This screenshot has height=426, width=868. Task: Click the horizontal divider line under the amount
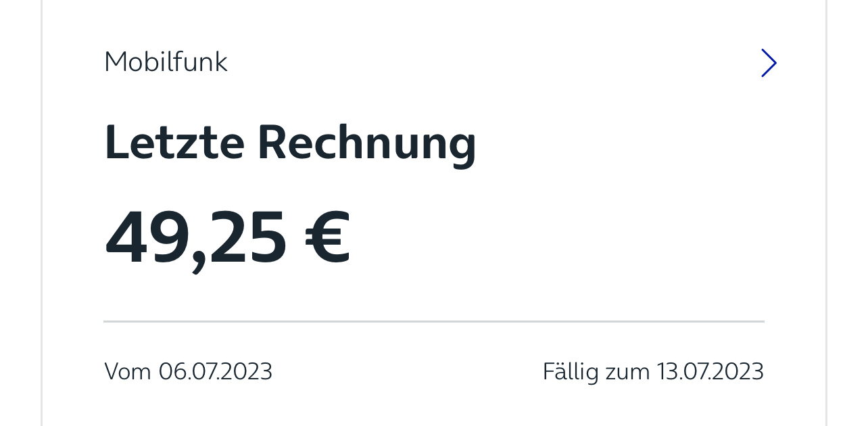point(434,322)
